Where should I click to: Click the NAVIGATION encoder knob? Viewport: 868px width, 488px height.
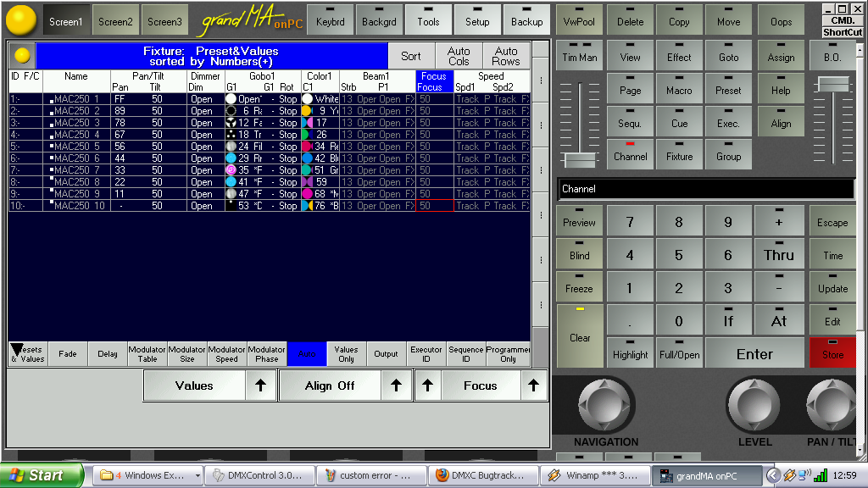[x=605, y=405]
